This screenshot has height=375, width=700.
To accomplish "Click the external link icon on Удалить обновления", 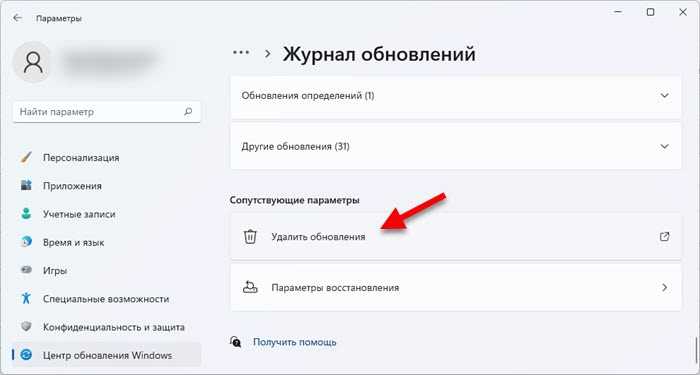I will click(664, 237).
